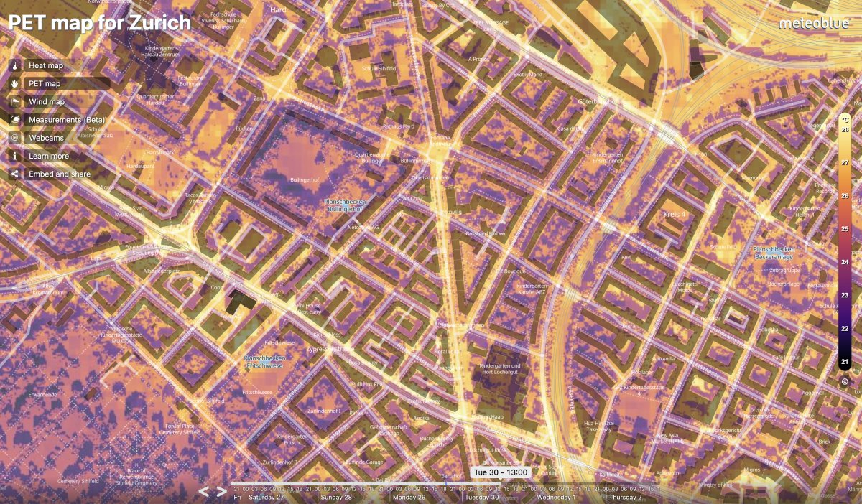The height and width of the screenshot is (504, 862).
Task: Click the windsock Wind map icon
Action: (x=14, y=102)
